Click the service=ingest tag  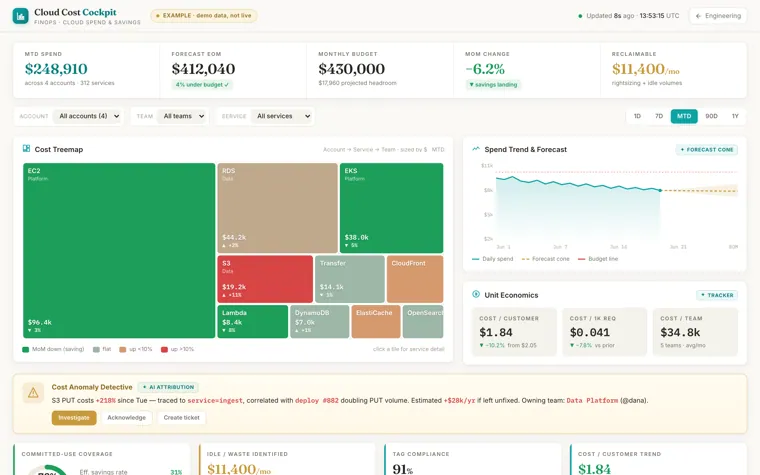coord(215,401)
